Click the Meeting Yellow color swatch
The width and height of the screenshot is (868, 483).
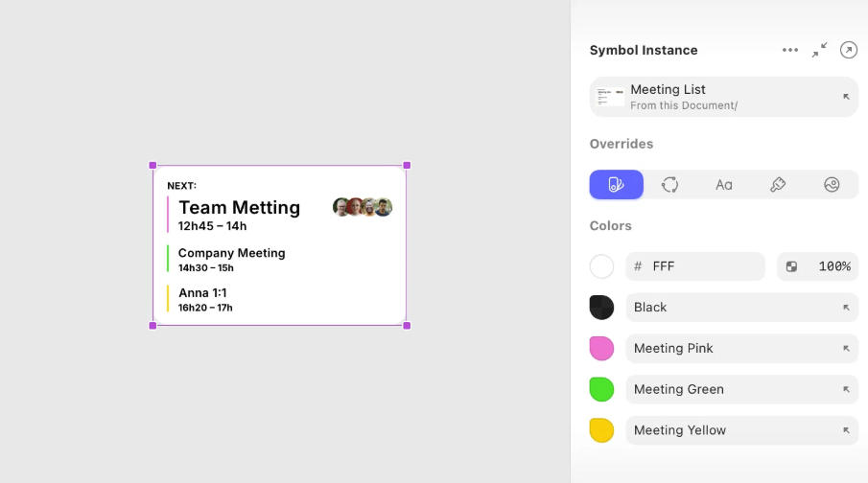(601, 430)
